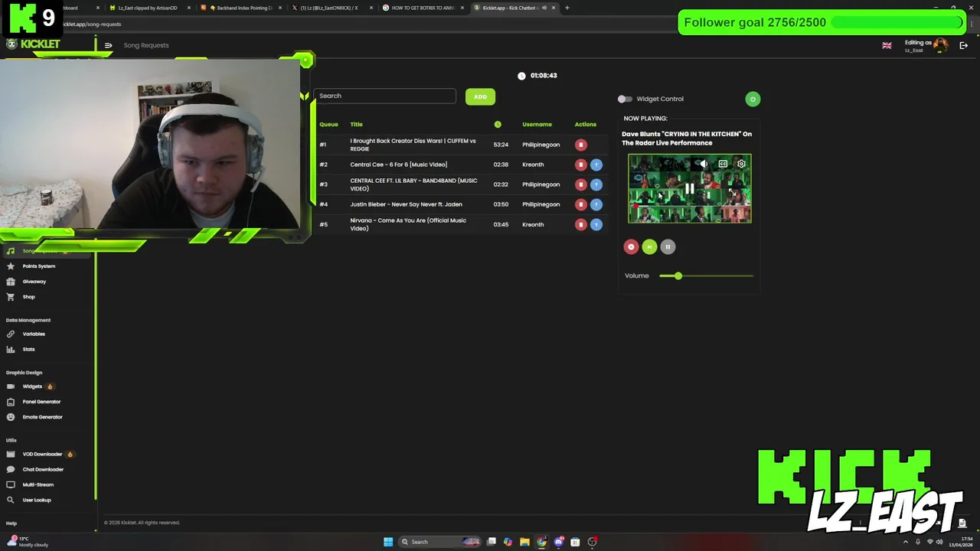Delete BAND4BAND song from queue
The height and width of the screenshot is (551, 980).
[x=581, y=184]
